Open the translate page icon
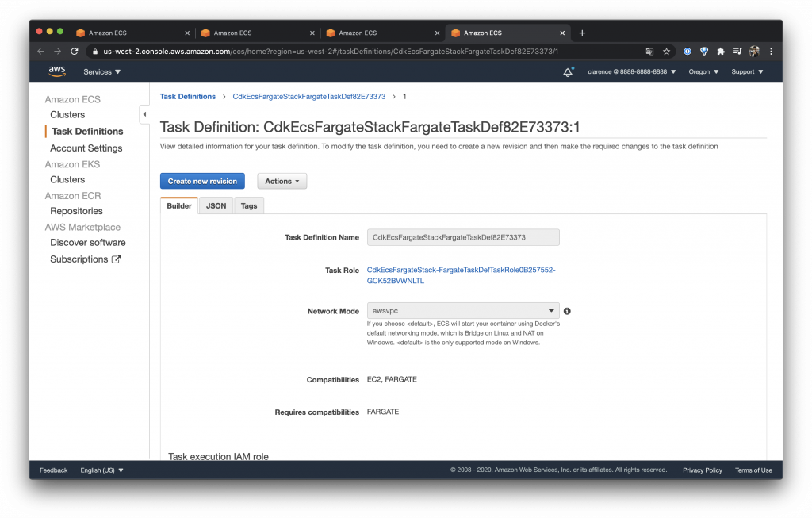The height and width of the screenshot is (518, 812). [649, 52]
